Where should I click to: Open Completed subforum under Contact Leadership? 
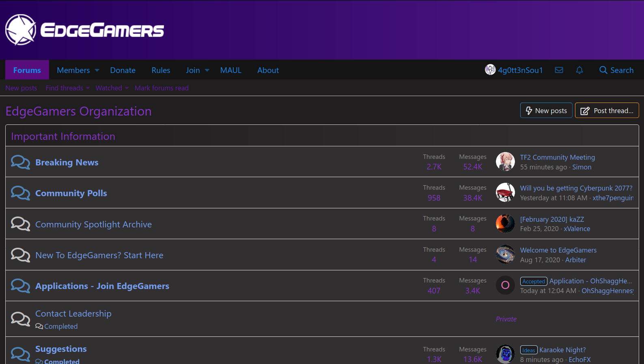(61, 326)
